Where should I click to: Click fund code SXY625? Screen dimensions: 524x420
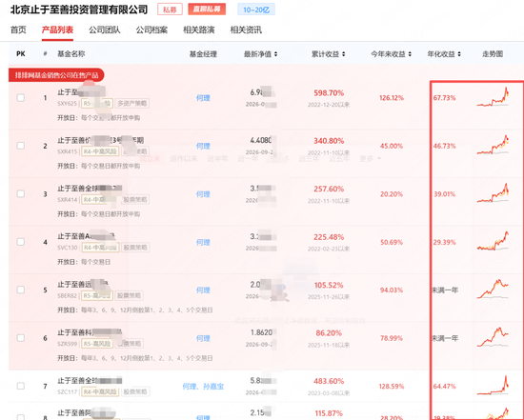pos(68,103)
